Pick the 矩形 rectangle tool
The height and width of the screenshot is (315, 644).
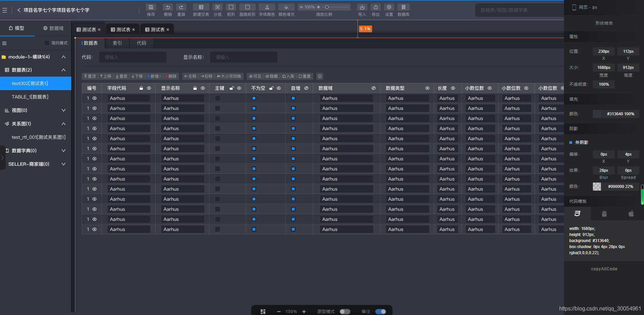231,7
